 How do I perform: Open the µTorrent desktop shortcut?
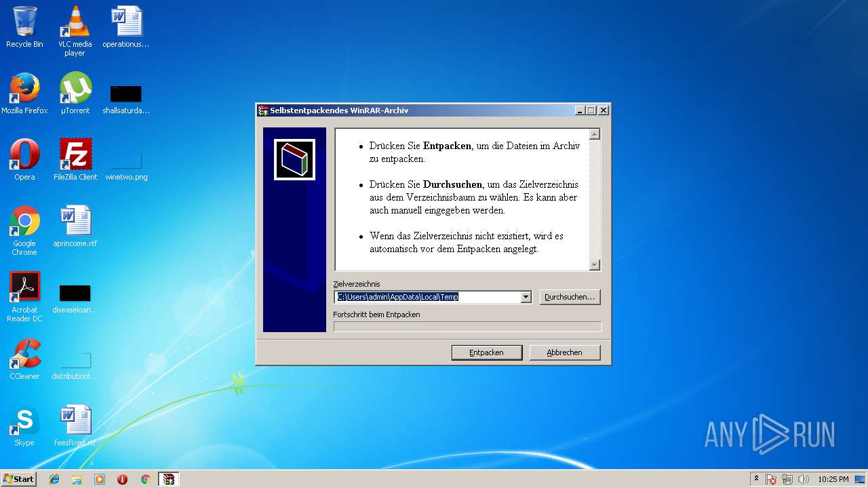(75, 94)
